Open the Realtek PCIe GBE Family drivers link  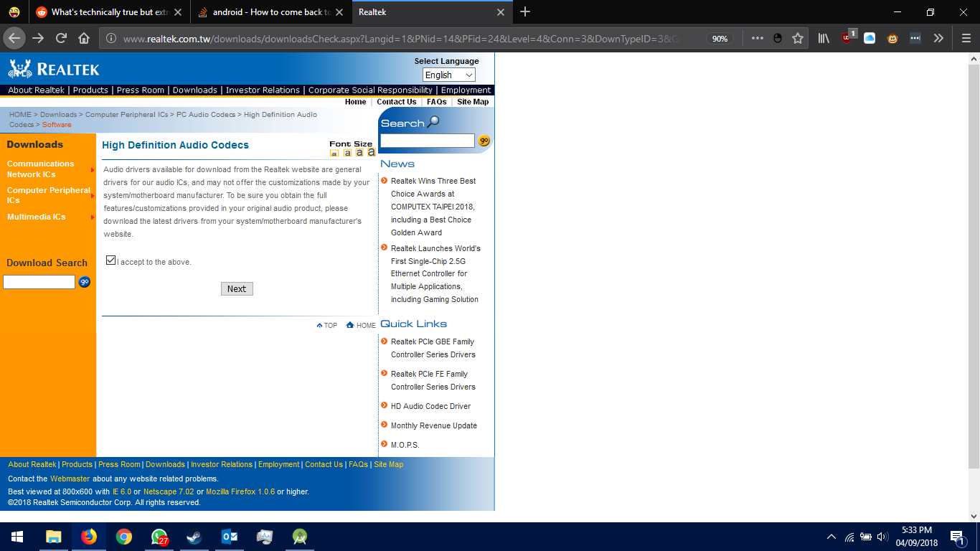(433, 348)
